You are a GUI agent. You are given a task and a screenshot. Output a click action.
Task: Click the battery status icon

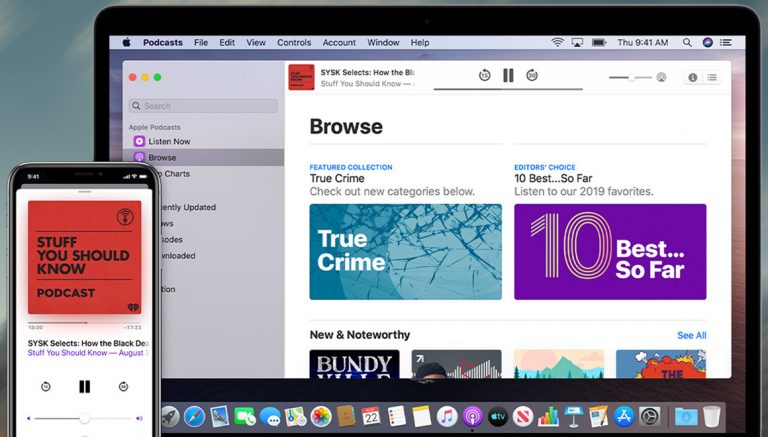pos(599,43)
